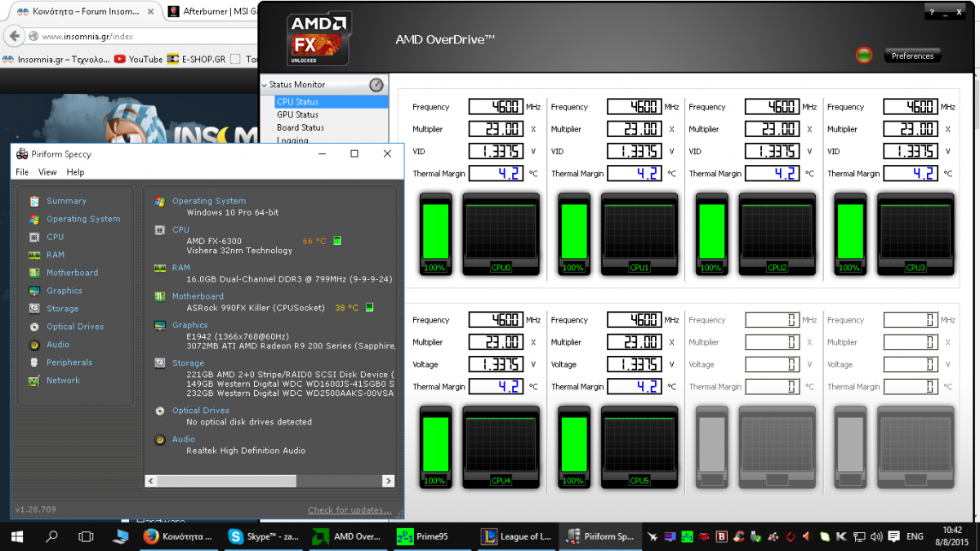The width and height of the screenshot is (980, 551).
Task: Select CPU Status in OverDrive tree
Action: [332, 102]
